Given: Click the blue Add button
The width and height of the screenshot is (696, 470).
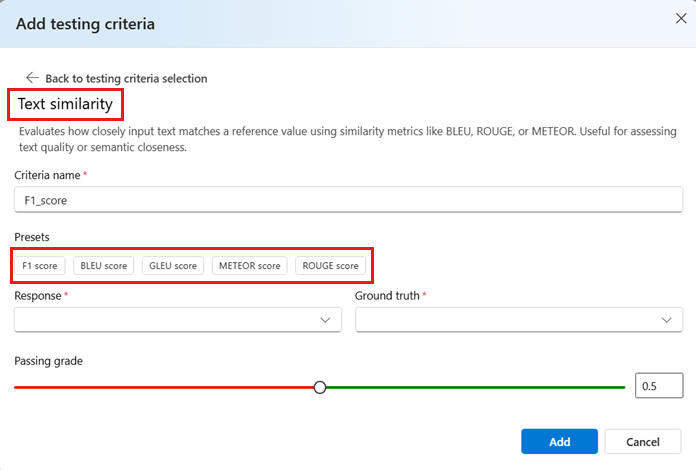Looking at the screenshot, I should click(x=559, y=442).
